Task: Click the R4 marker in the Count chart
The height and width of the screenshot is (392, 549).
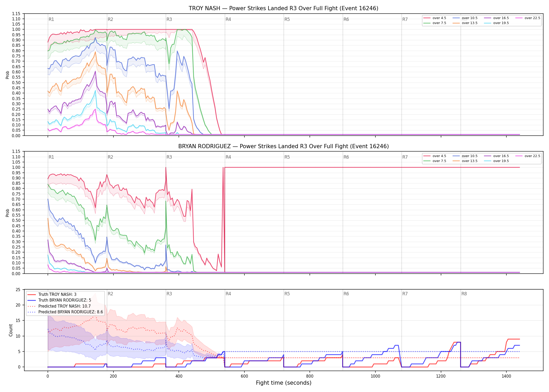Action: (228, 294)
